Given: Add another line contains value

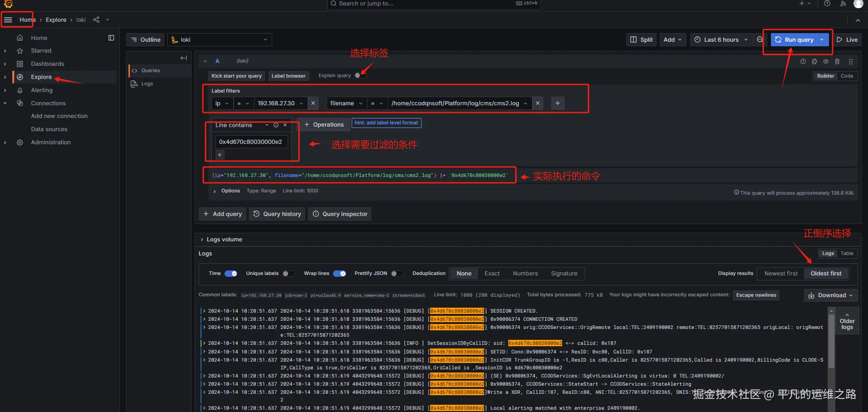Looking at the screenshot, I should (x=220, y=155).
